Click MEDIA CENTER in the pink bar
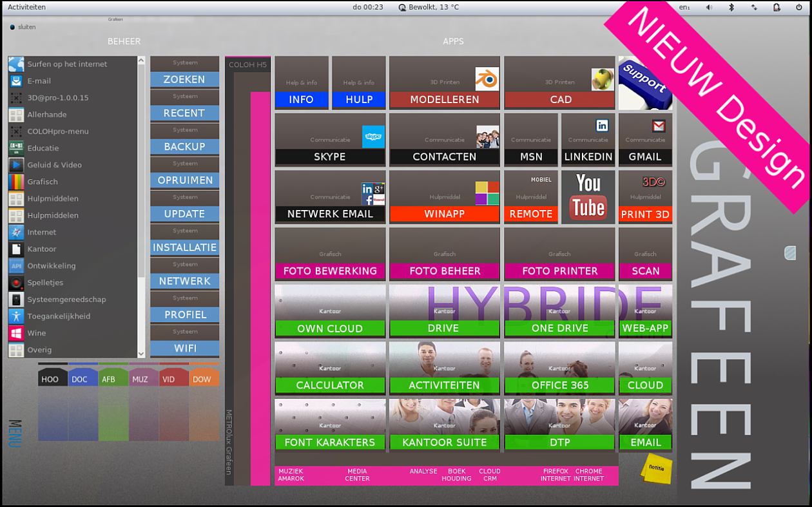The width and height of the screenshot is (812, 507). 357,475
